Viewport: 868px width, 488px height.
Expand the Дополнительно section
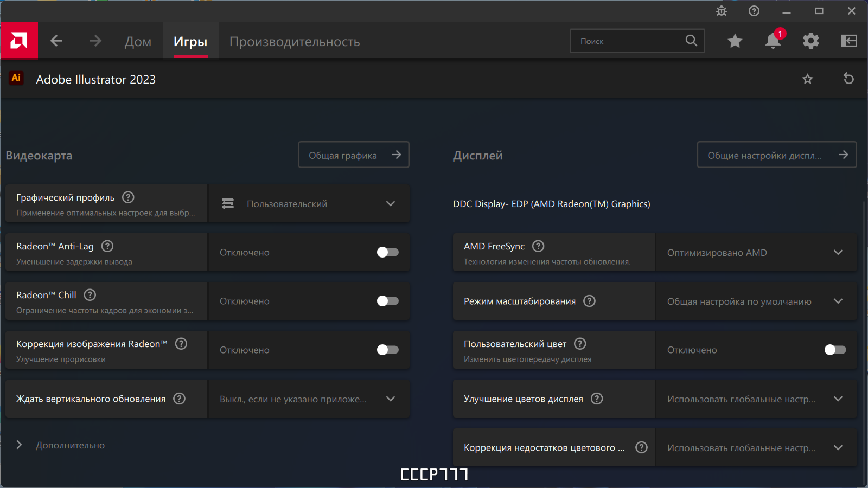coord(61,445)
